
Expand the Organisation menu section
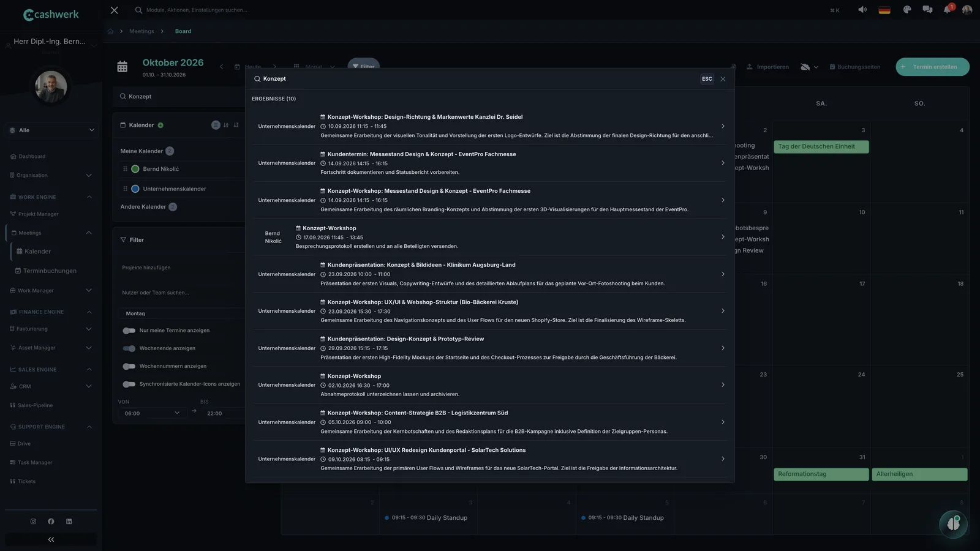[x=51, y=175]
